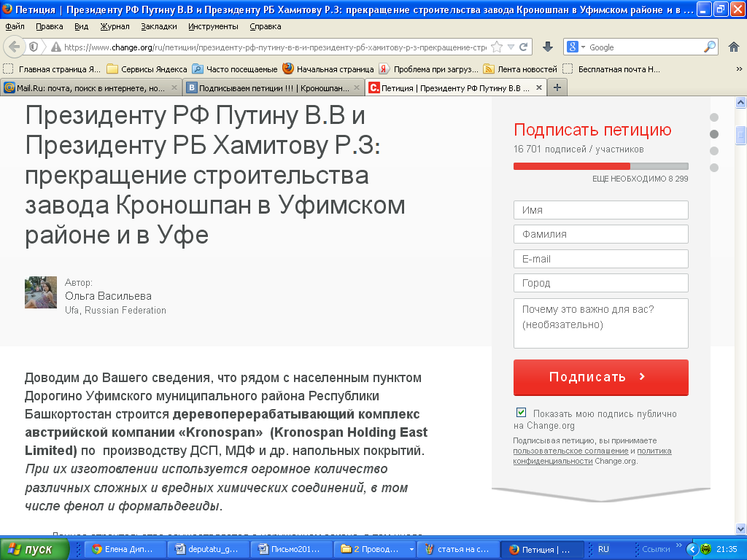
Task: Show more bookmarks chevron
Action: 739,69
